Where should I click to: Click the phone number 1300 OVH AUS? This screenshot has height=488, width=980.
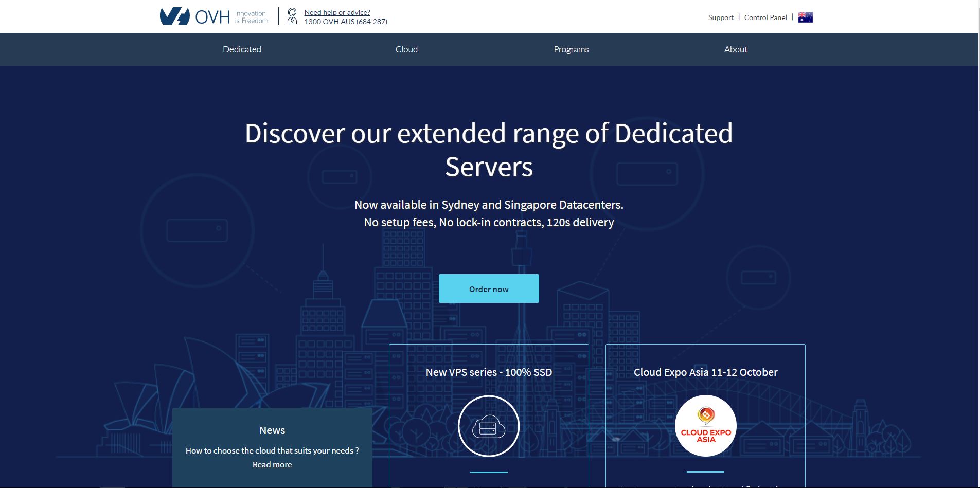346,22
